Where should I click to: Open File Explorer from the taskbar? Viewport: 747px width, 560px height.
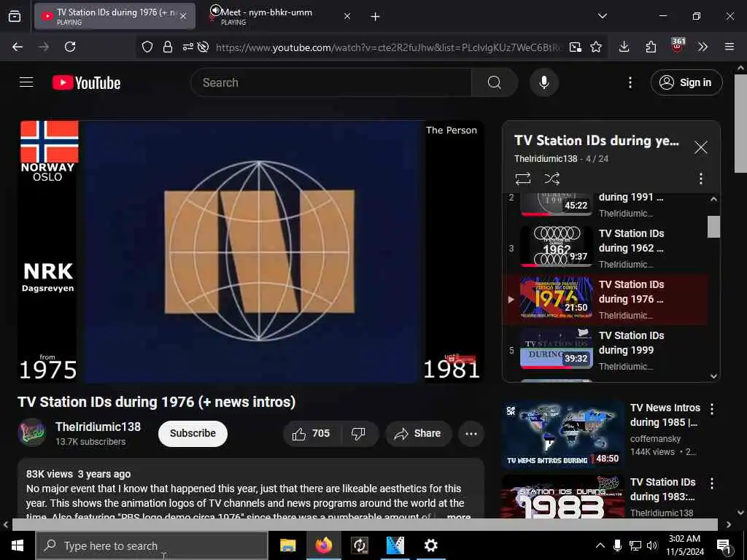click(287, 545)
